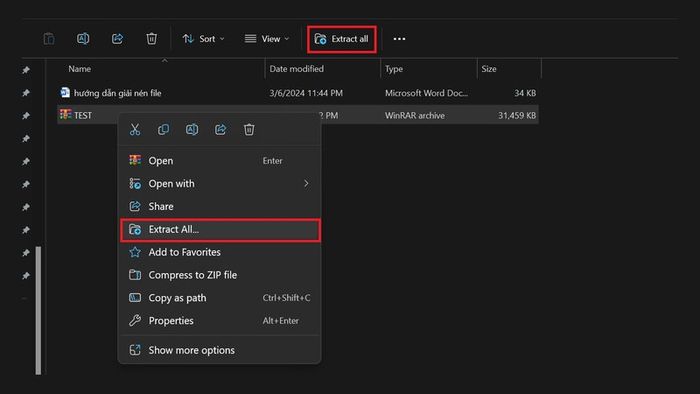Click the navigation pane scrollbar

tap(38, 311)
